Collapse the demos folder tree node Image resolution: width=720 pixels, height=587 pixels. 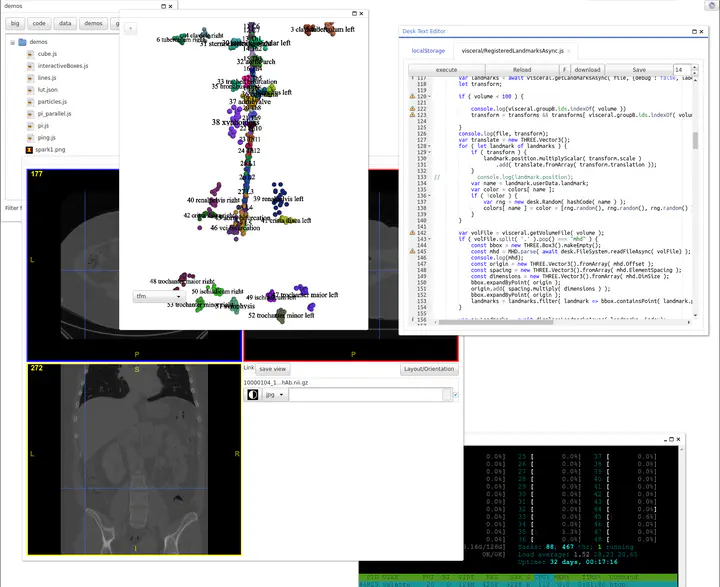pos(11,42)
